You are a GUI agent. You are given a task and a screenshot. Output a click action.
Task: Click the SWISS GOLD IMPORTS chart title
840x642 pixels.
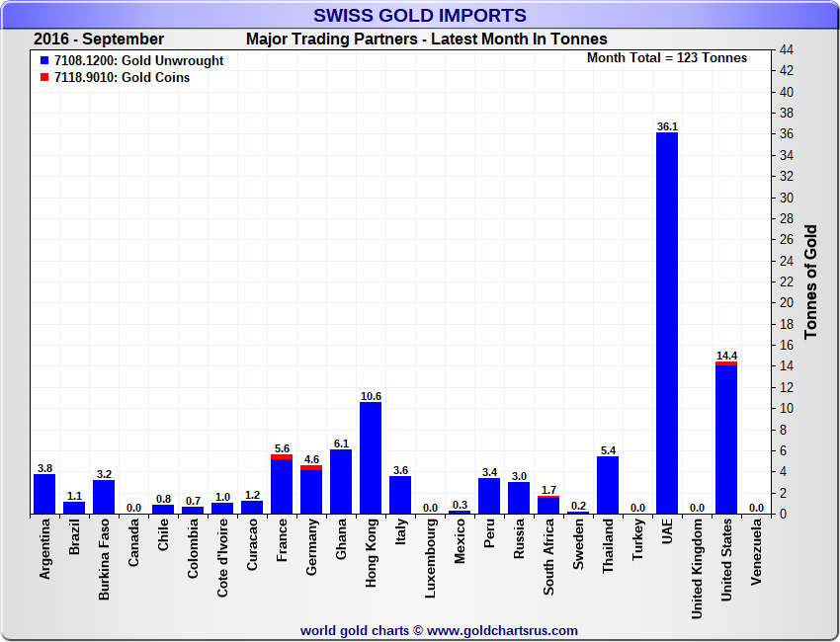(420, 15)
